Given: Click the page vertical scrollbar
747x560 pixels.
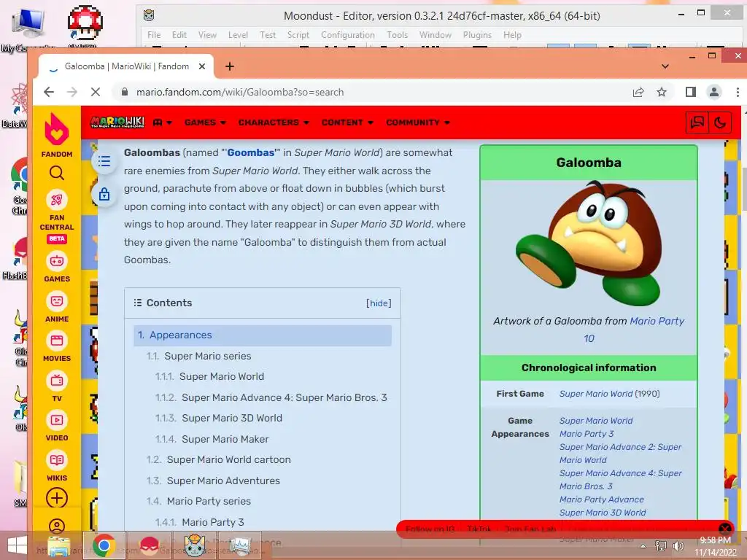Looking at the screenshot, I should click(744, 188).
